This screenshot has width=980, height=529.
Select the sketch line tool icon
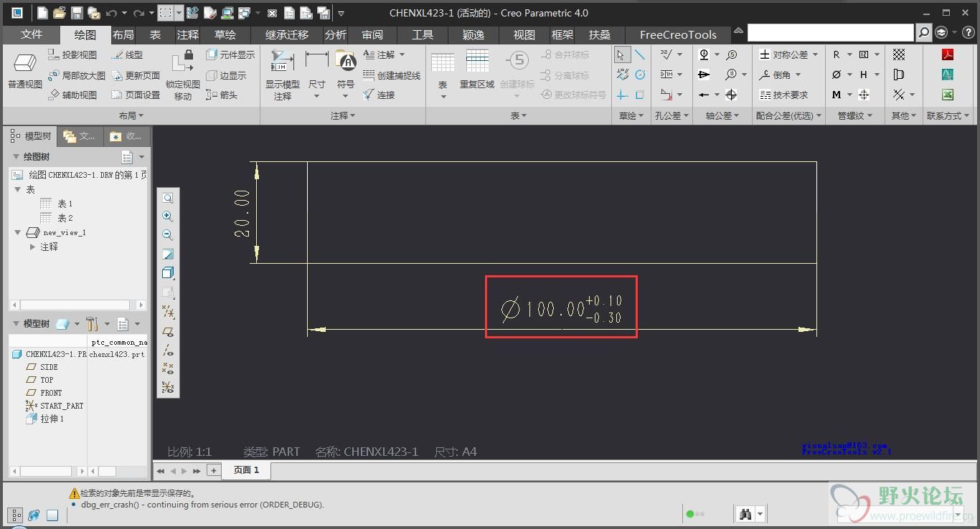[640, 54]
